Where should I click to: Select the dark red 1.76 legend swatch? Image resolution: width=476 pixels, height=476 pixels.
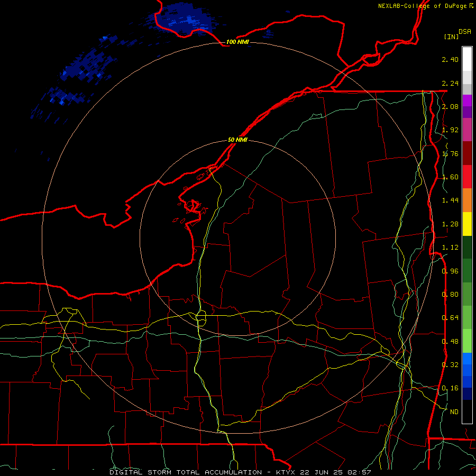pyautogui.click(x=467, y=153)
